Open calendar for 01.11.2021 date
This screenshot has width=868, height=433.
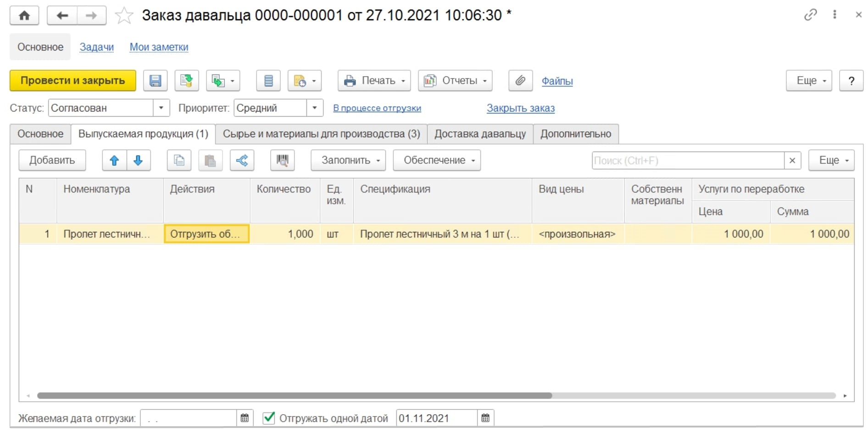485,418
